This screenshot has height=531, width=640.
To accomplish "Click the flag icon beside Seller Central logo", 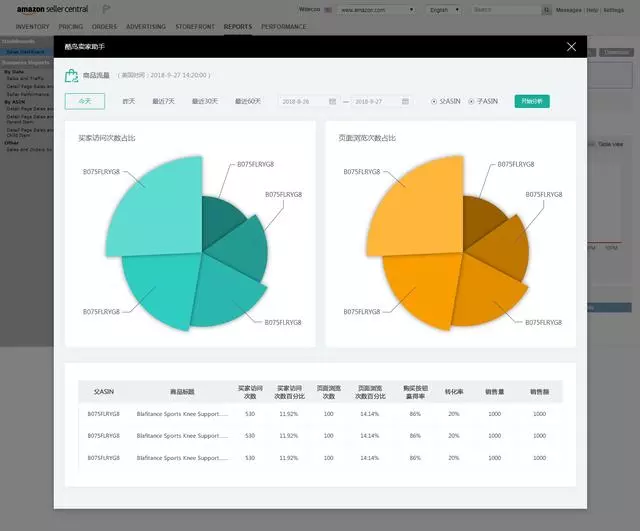I will click(106, 9).
